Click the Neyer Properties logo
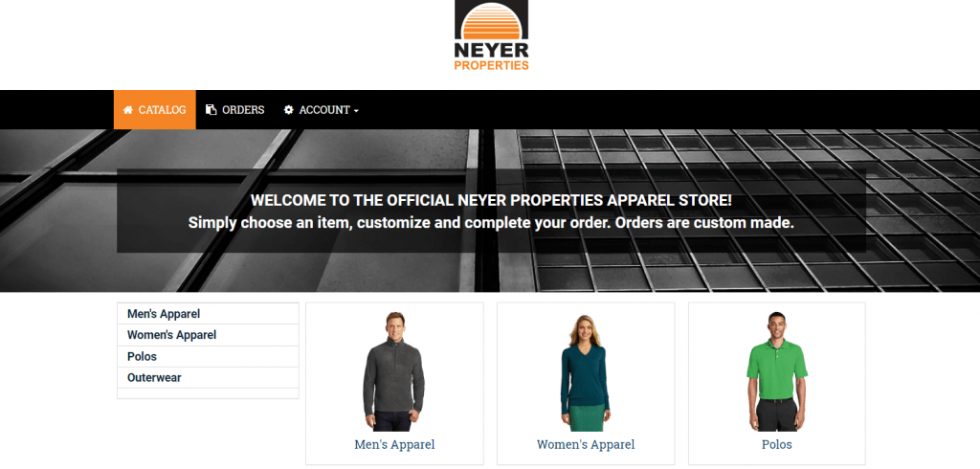 pos(491,35)
